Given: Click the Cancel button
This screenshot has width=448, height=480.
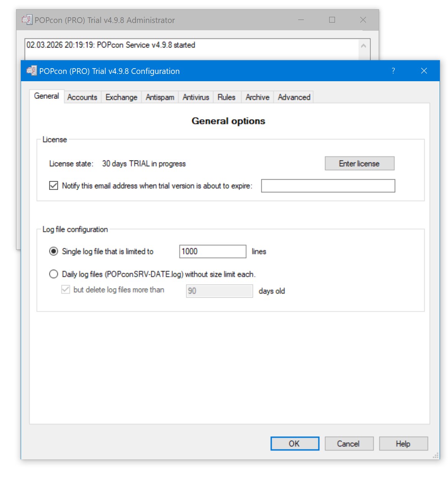Looking at the screenshot, I should pos(349,444).
